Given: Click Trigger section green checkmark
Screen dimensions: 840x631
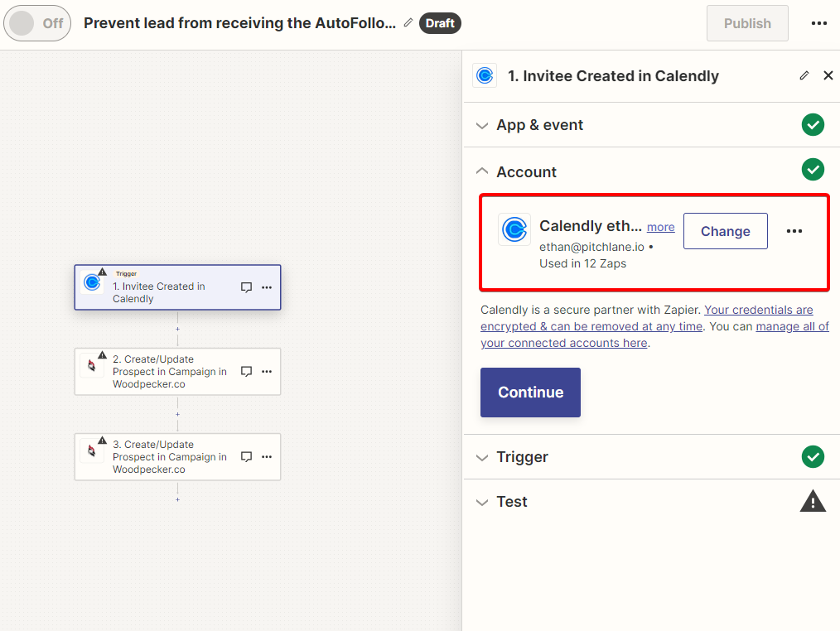Looking at the screenshot, I should 813,457.
